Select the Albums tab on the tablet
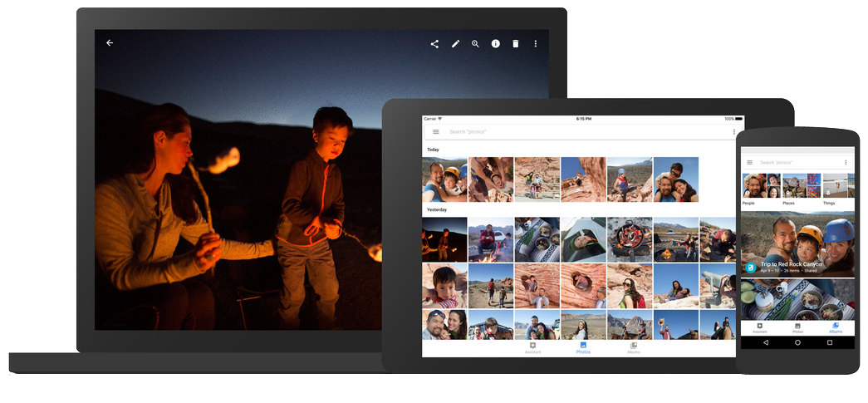868x403 pixels. click(634, 347)
